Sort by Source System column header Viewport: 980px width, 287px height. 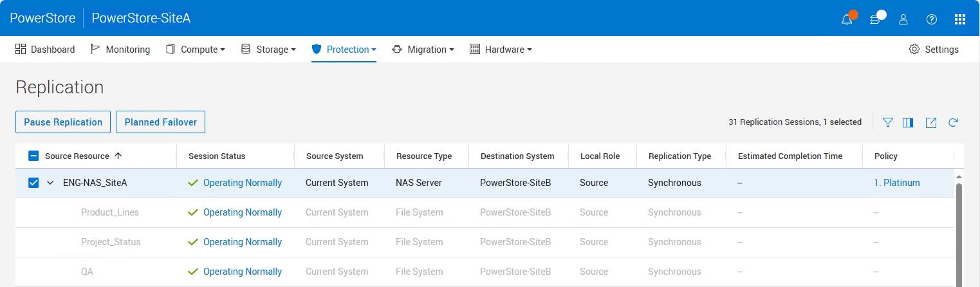(335, 156)
